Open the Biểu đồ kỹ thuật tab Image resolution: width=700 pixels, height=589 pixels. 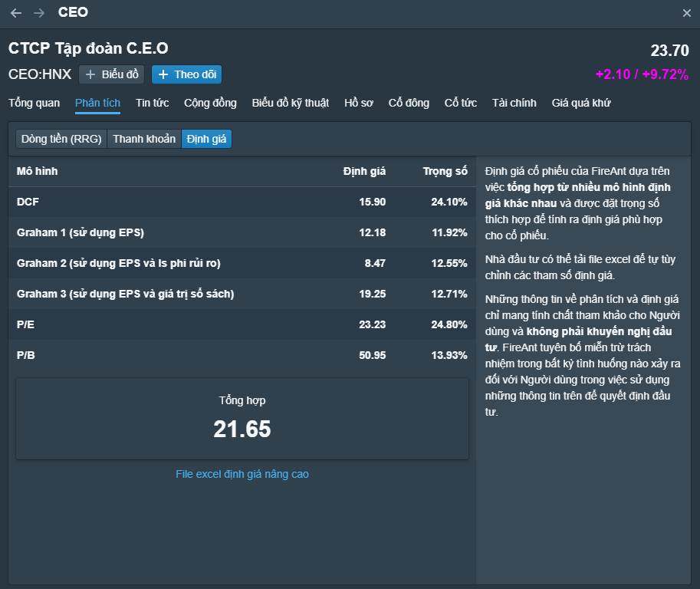click(291, 103)
